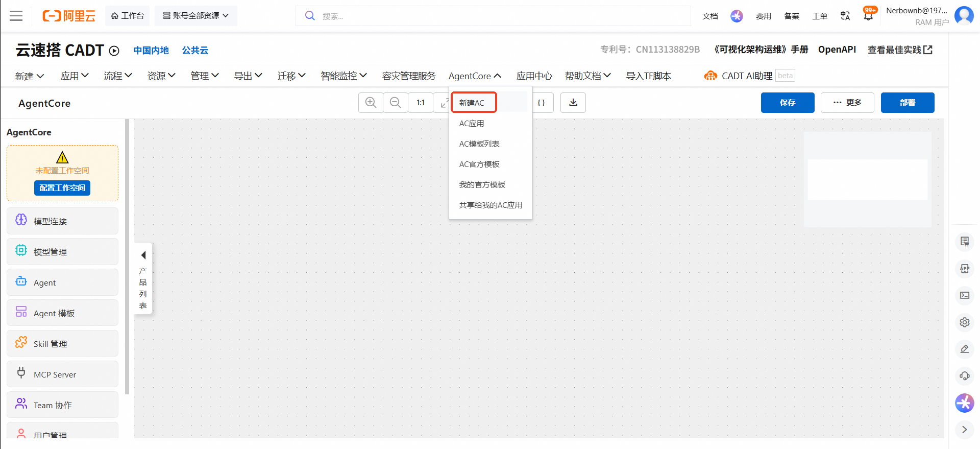
Task: Open the 资源 dropdown menu
Action: (161, 76)
